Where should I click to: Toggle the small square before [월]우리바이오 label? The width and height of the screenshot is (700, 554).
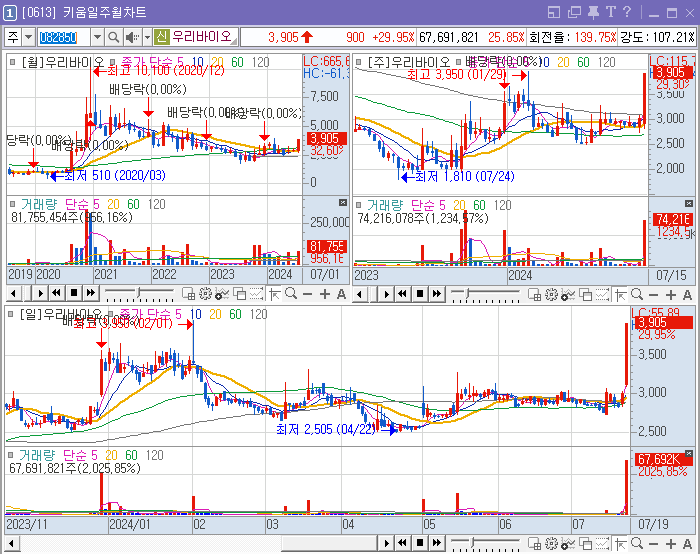tap(12, 62)
